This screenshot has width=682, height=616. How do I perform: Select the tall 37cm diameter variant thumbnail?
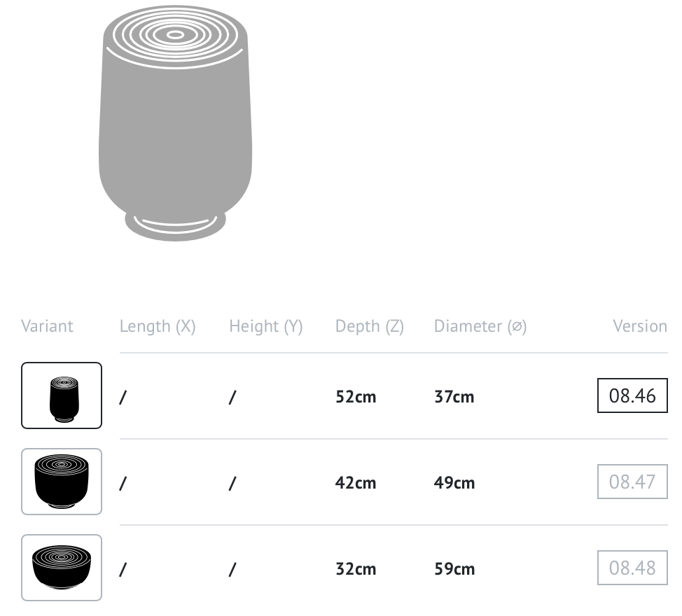coord(62,395)
